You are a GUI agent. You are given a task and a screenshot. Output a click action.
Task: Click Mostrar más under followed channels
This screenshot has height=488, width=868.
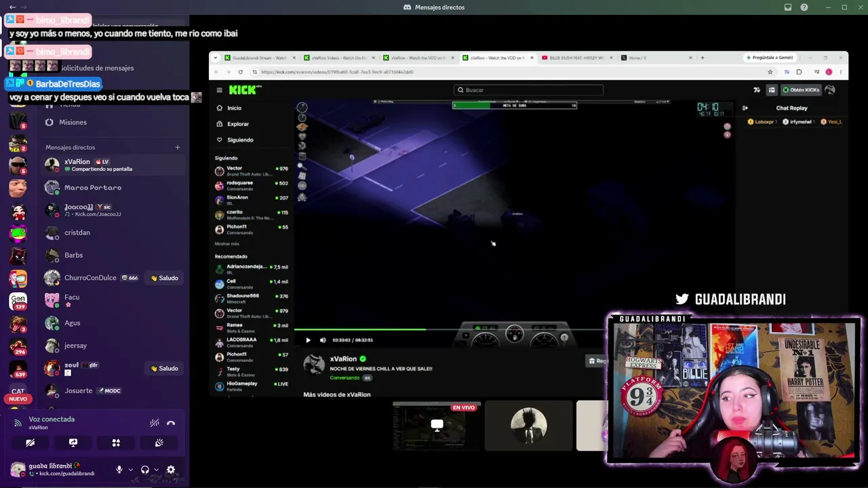point(227,243)
